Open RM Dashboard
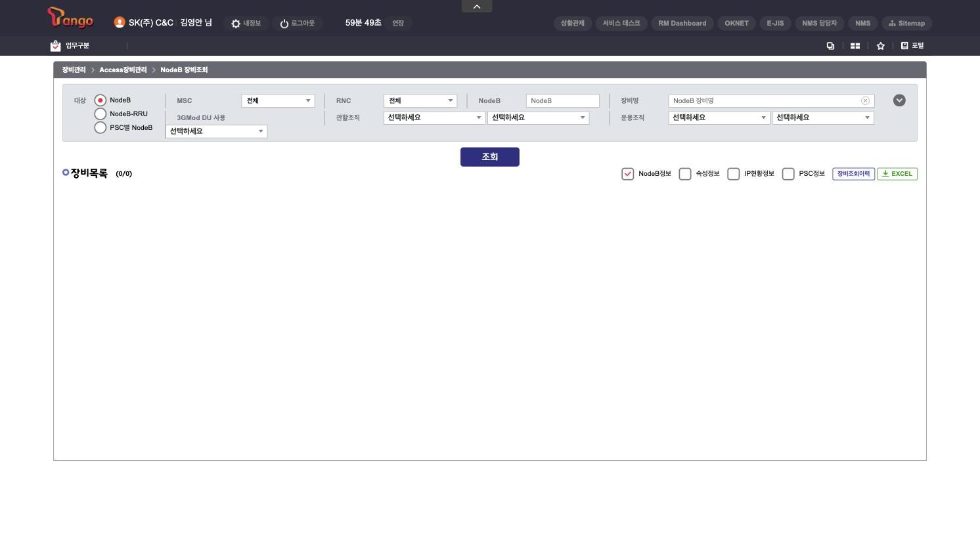 click(682, 23)
